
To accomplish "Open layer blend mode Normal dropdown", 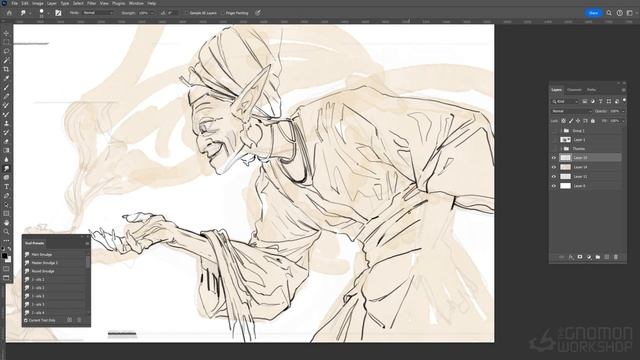I will [571, 111].
